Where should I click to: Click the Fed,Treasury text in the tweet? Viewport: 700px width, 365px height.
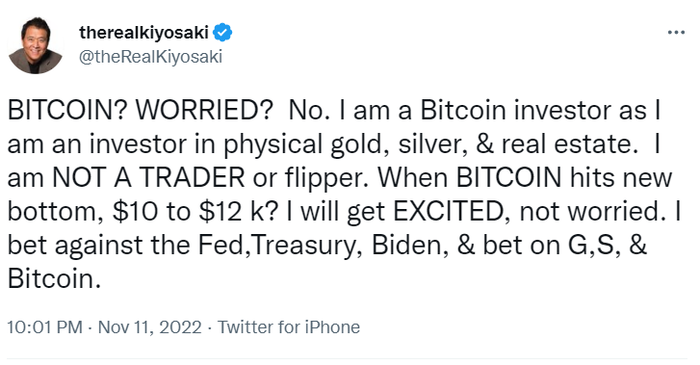tap(279, 246)
